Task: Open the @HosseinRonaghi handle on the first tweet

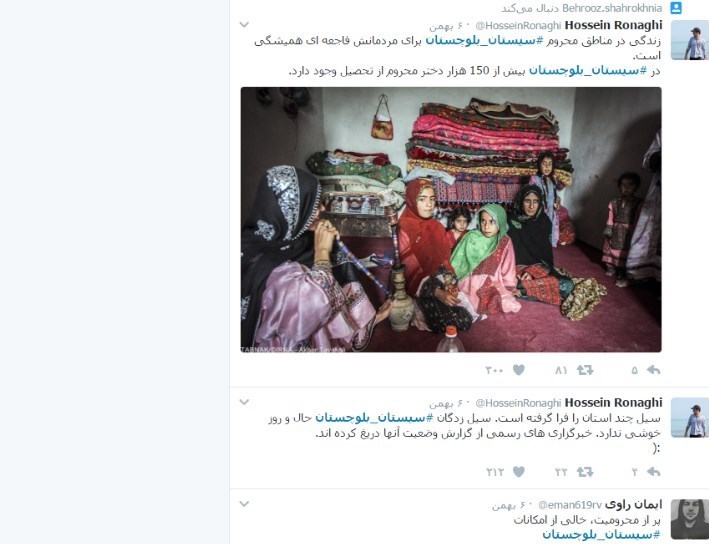Action: (518, 26)
